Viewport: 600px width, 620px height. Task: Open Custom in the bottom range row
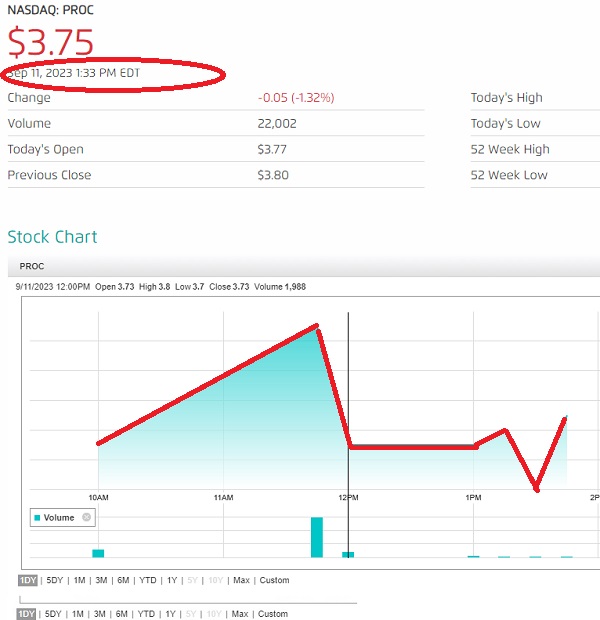273,614
